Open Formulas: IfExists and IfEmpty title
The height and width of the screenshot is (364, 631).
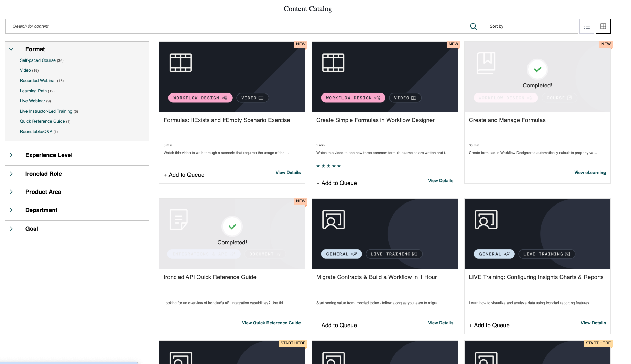coord(227,120)
